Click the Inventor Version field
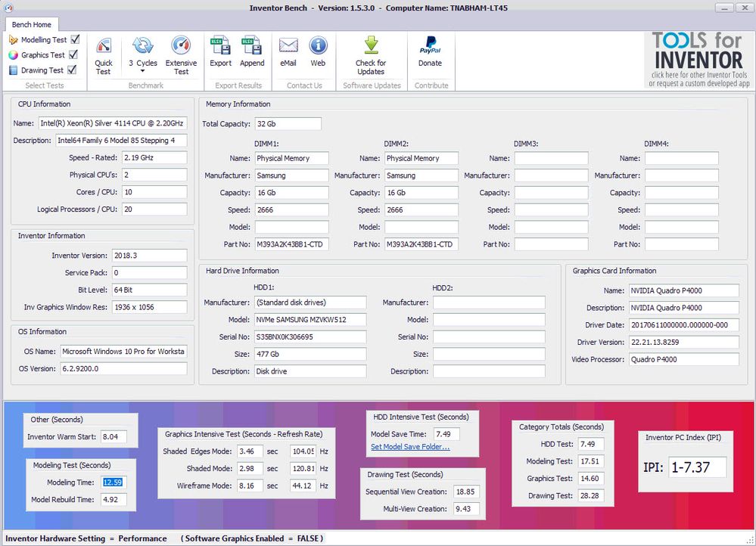The height and width of the screenshot is (546, 756). click(150, 256)
